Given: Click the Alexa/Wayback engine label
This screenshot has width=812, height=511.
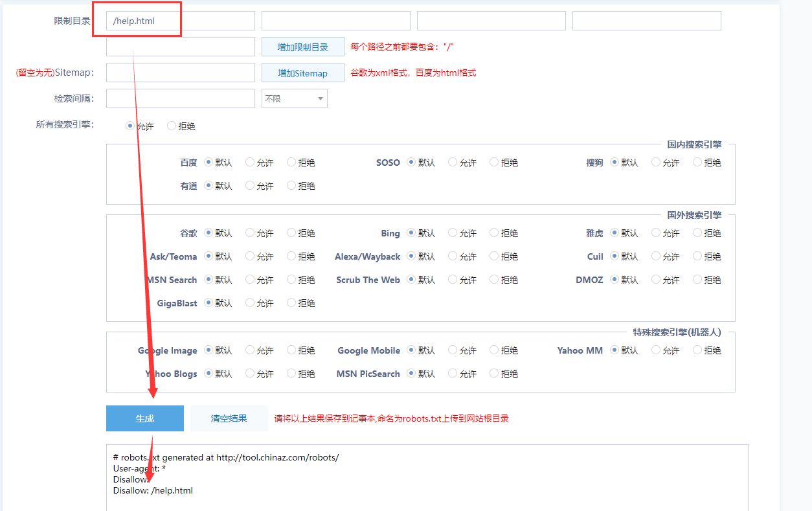Looking at the screenshot, I should (367, 256).
